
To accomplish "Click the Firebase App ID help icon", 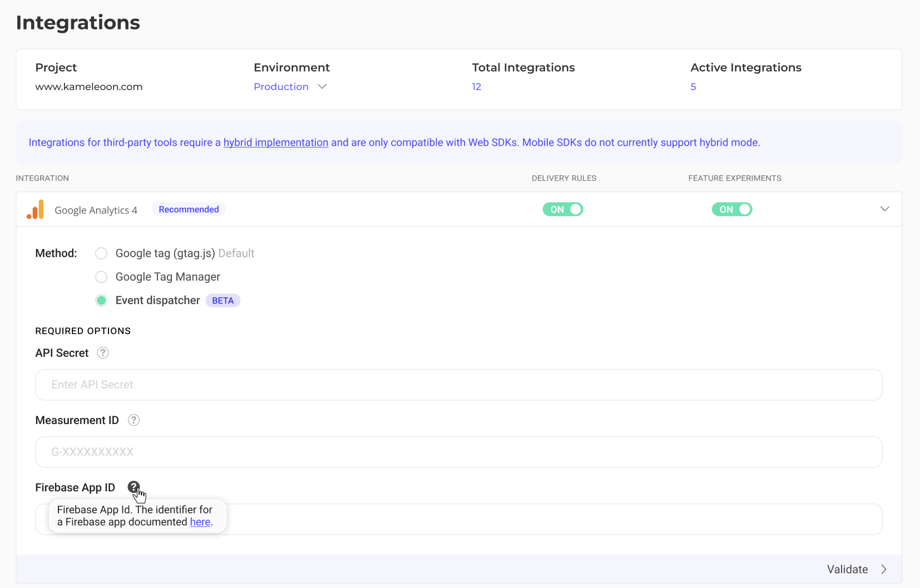I will (133, 487).
